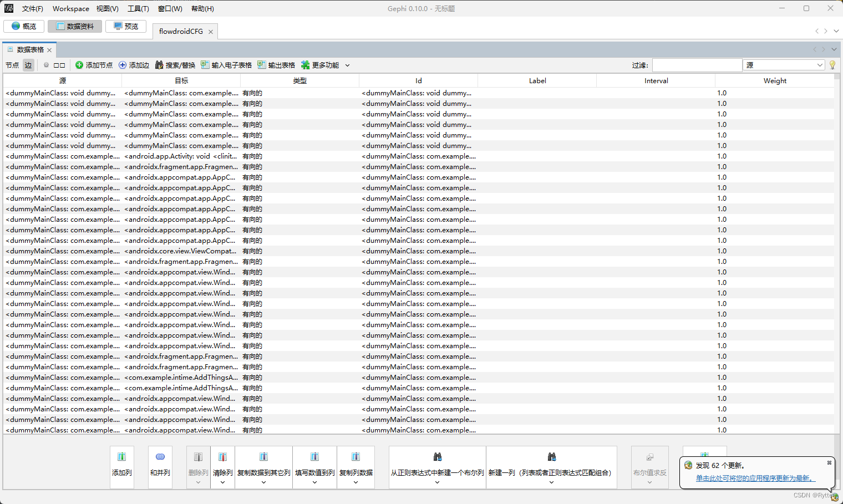Click the 添加节点 green plus icon
843x504 pixels.
click(x=79, y=65)
